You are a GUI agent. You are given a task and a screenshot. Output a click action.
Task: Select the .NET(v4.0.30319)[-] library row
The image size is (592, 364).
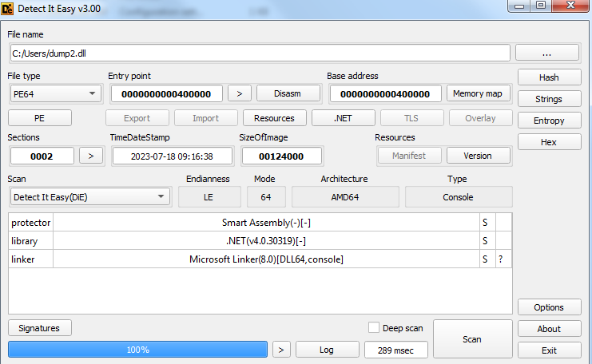click(x=266, y=240)
